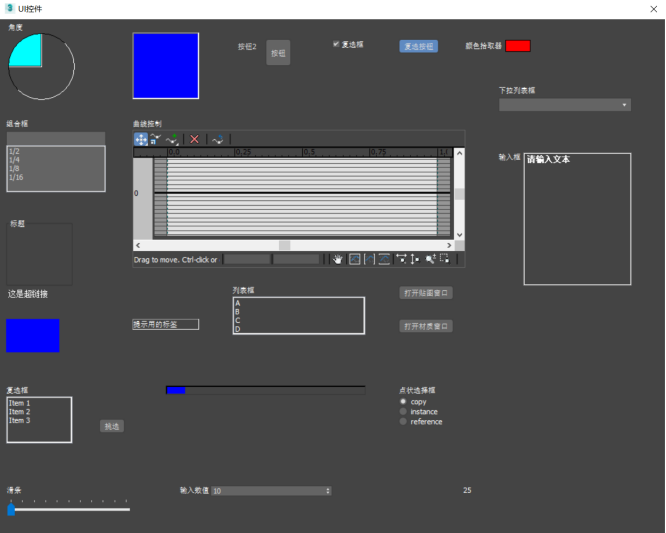
Task: Toggle the blue 复选按钮 check button
Action: [x=418, y=46]
